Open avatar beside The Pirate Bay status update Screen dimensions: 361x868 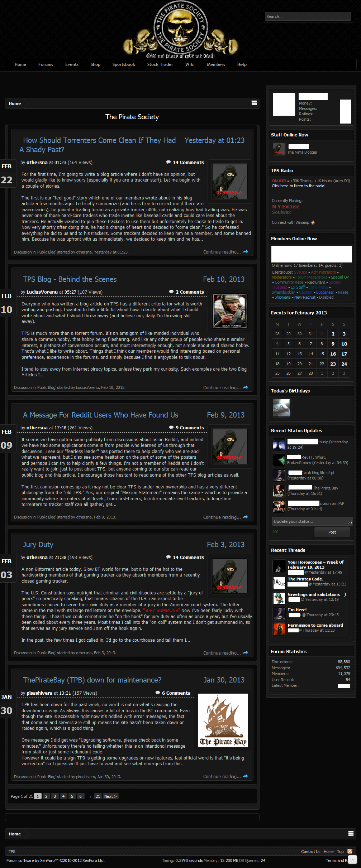click(279, 491)
